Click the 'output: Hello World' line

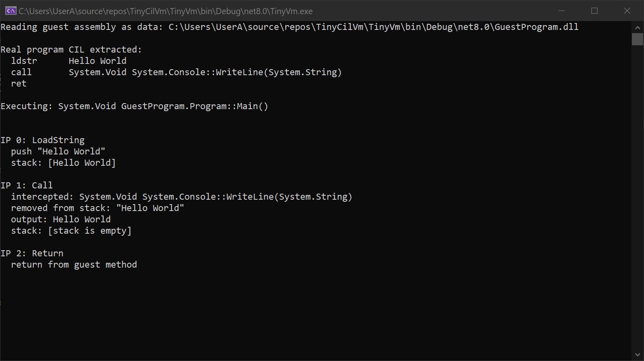click(61, 220)
